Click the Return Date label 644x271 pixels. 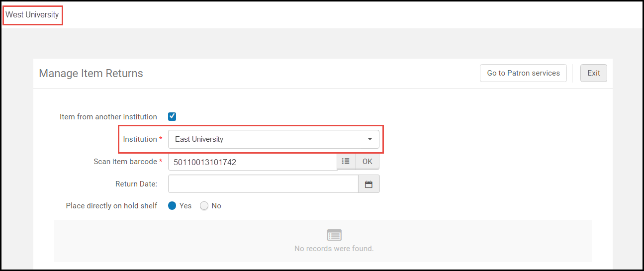click(136, 184)
